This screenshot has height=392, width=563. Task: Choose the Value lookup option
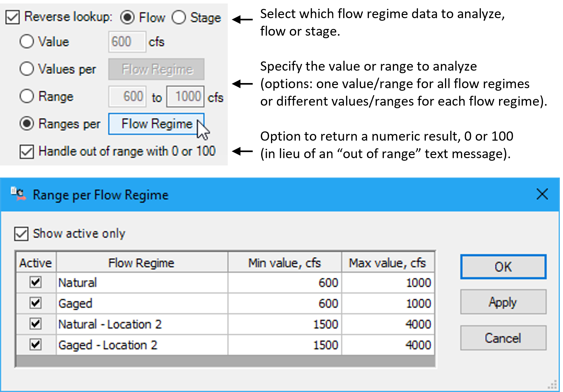coord(27,41)
